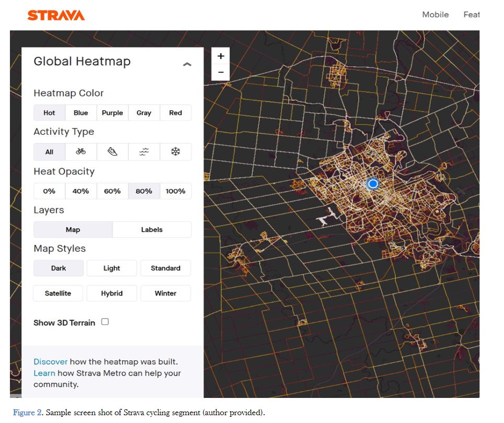
Task: Open the Discover link
Action: click(x=51, y=362)
